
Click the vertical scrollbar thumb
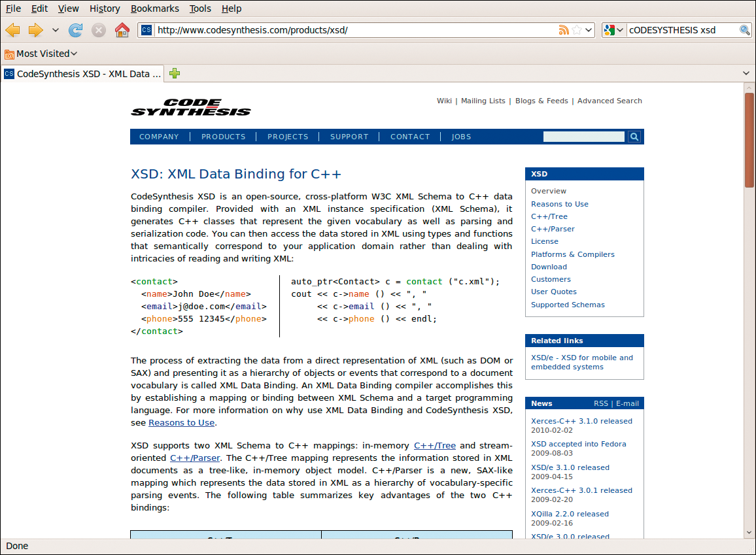[749, 140]
